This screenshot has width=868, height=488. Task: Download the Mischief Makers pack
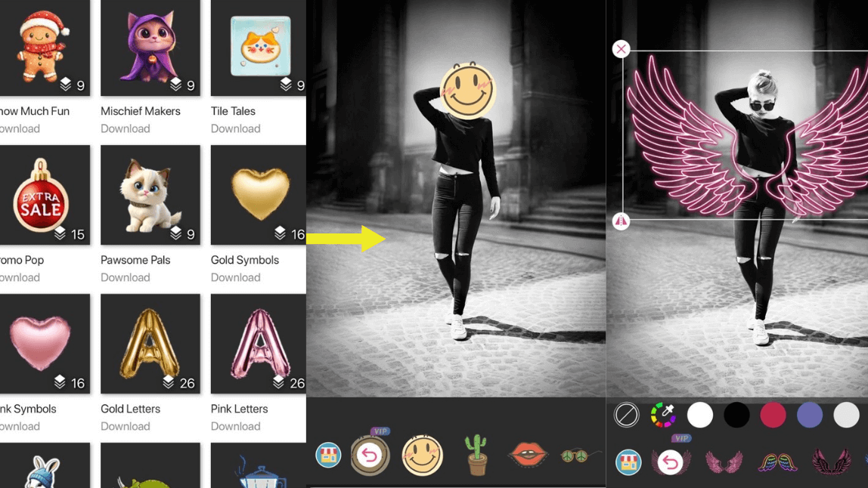click(x=125, y=128)
